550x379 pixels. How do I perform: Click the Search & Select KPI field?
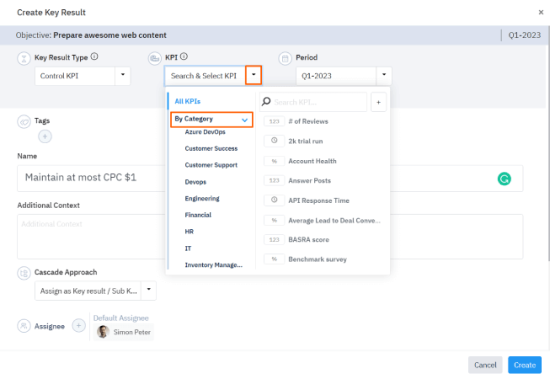pyautogui.click(x=205, y=76)
